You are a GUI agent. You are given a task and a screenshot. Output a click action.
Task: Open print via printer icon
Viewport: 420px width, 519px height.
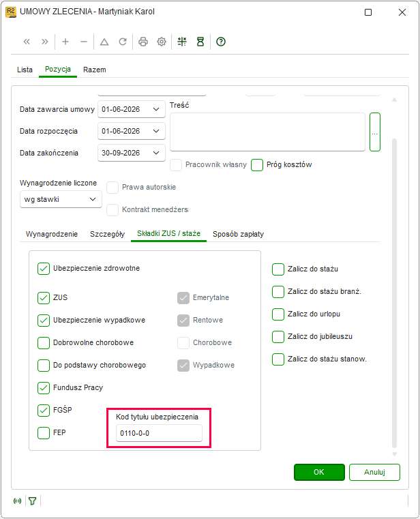143,42
